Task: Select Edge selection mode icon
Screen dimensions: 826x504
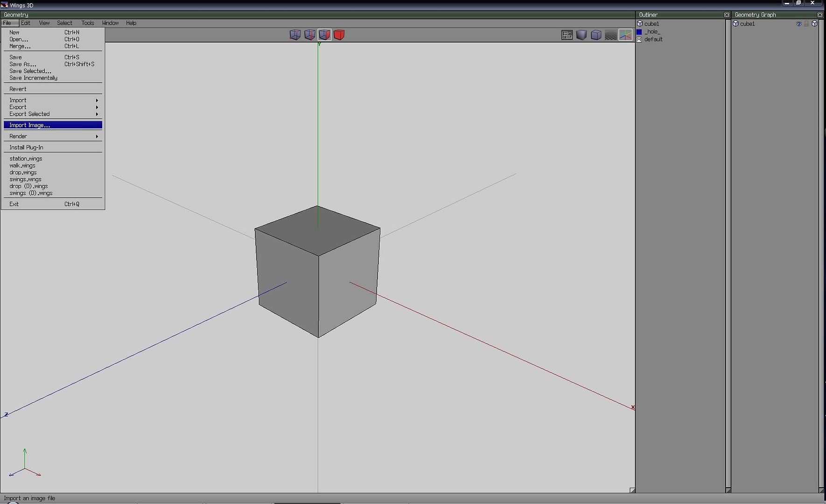Action: coord(310,35)
